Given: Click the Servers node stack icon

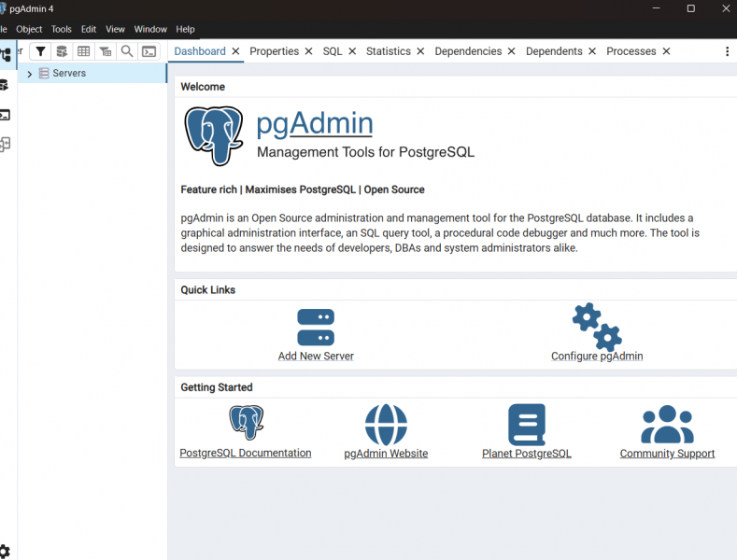Looking at the screenshot, I should [44, 74].
